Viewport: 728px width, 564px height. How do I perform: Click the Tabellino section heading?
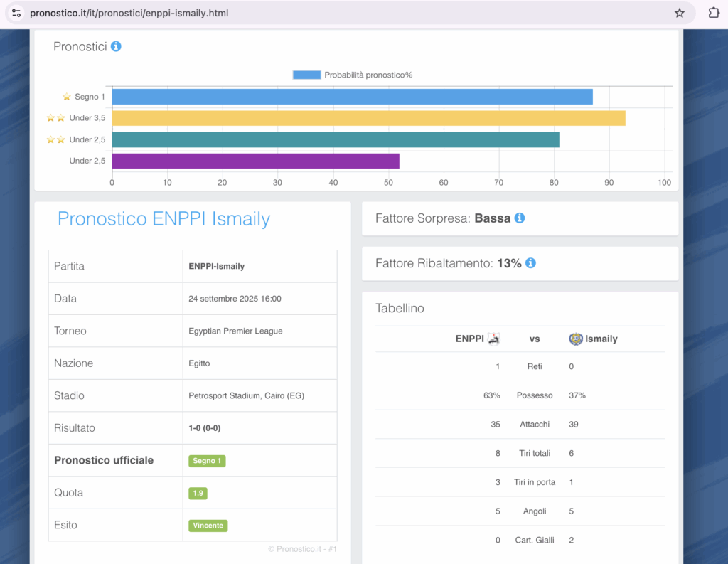coord(400,309)
